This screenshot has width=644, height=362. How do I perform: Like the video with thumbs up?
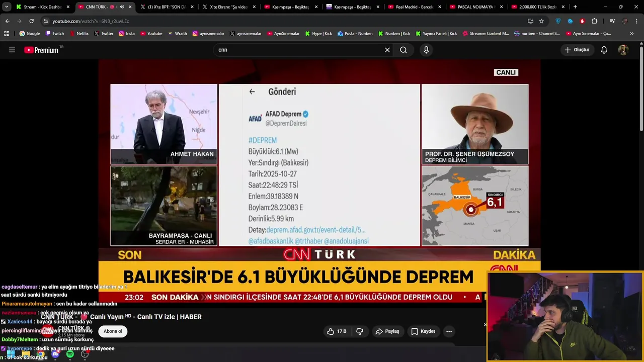tap(337, 331)
